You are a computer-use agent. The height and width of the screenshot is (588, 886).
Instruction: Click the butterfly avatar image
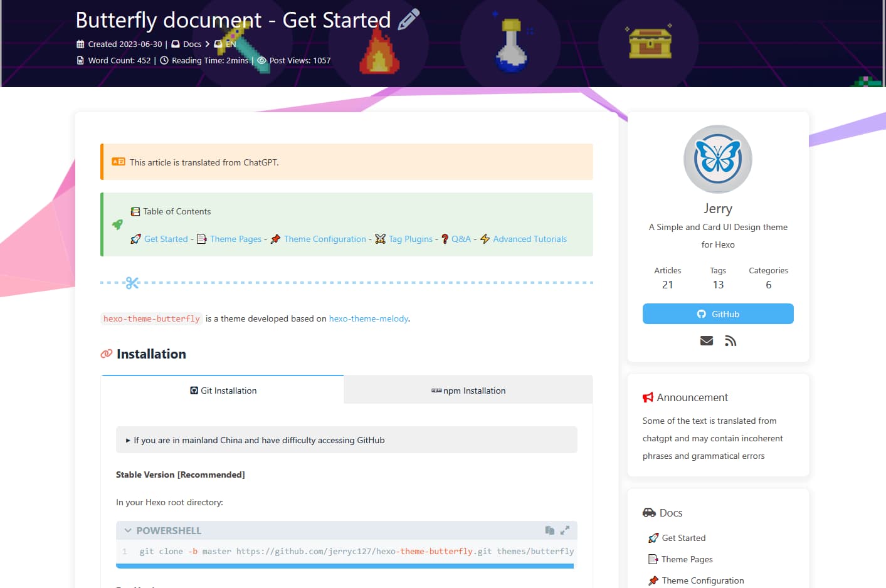coord(717,159)
